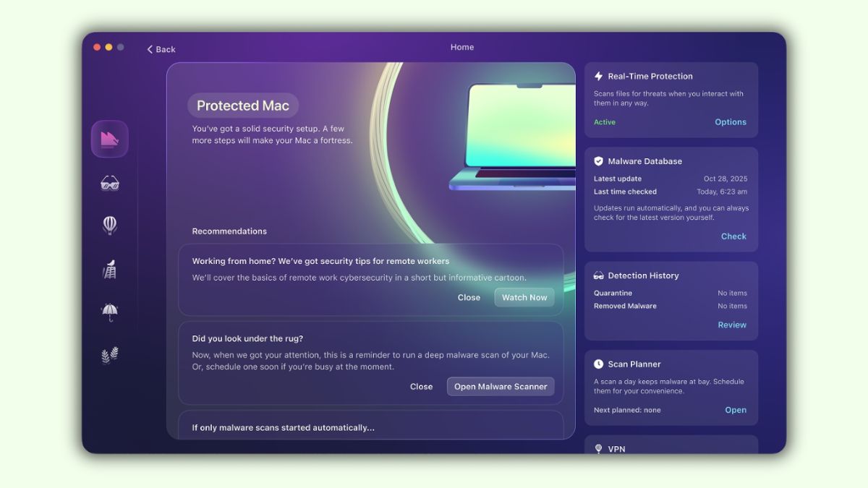Screen dimensions: 868x488
Task: Review the Detection History
Action: tap(732, 325)
